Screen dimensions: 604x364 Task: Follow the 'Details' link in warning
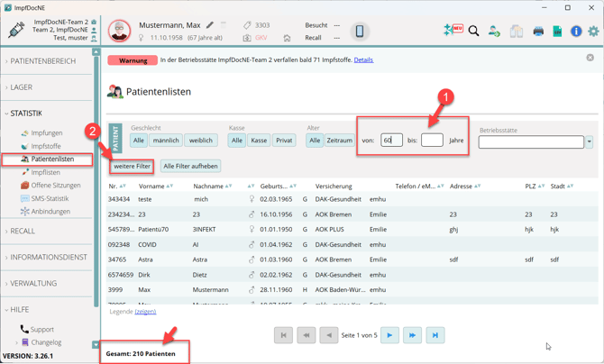(363, 60)
